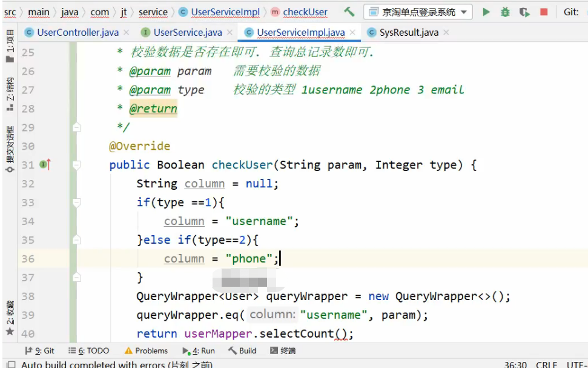Image resolution: width=588 pixels, height=368 pixels.
Task: Open the 6: TODO tool window
Action: coord(89,351)
